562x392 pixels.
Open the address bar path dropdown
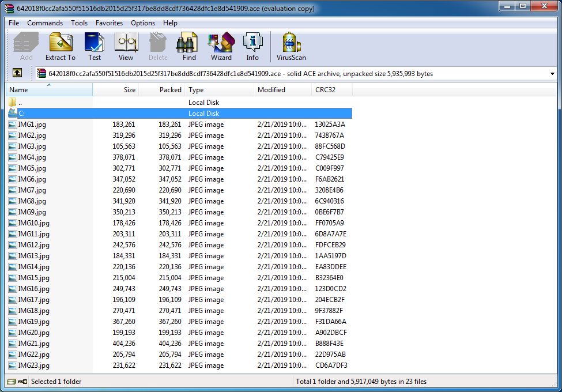(552, 74)
